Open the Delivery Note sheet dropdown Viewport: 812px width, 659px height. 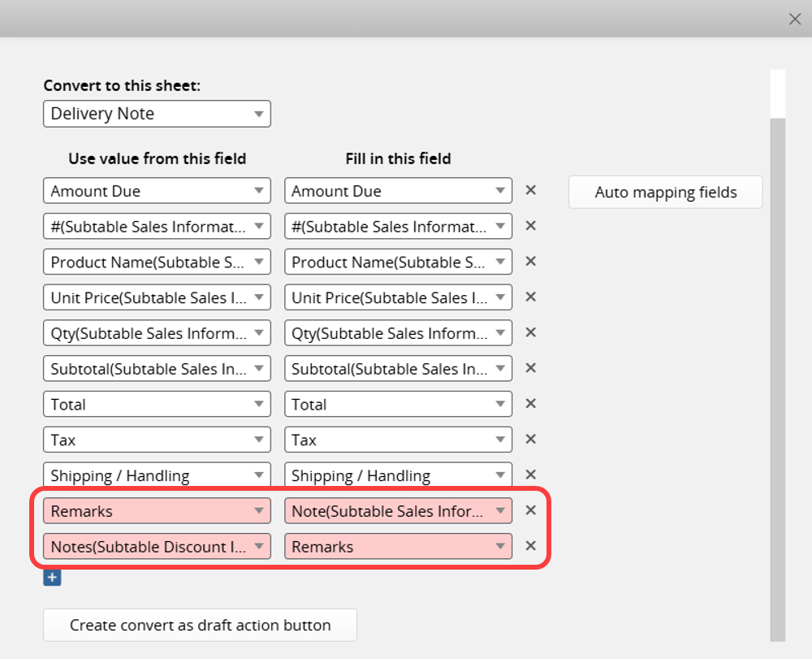point(157,114)
